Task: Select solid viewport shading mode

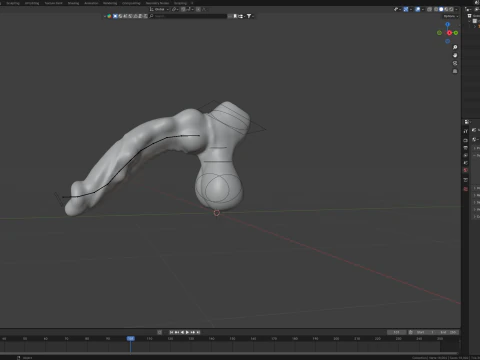Action: [441, 9]
